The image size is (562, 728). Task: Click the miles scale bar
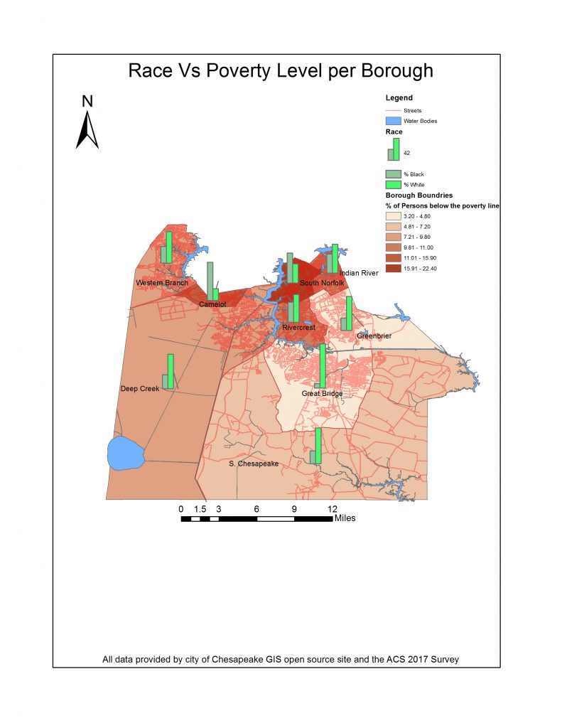pyautogui.click(x=256, y=518)
